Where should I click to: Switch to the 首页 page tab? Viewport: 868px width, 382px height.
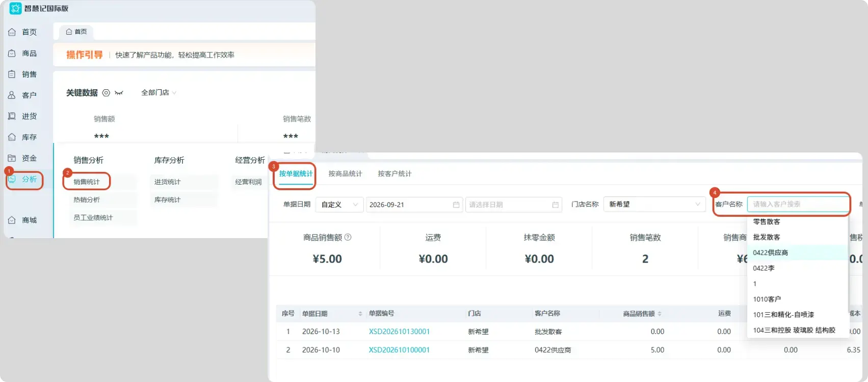click(x=76, y=32)
